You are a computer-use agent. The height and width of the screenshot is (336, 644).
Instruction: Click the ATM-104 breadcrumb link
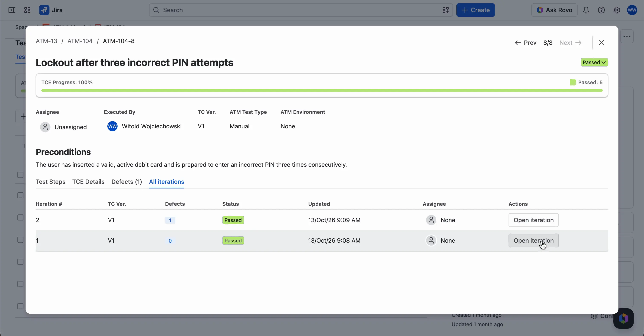coord(80,41)
